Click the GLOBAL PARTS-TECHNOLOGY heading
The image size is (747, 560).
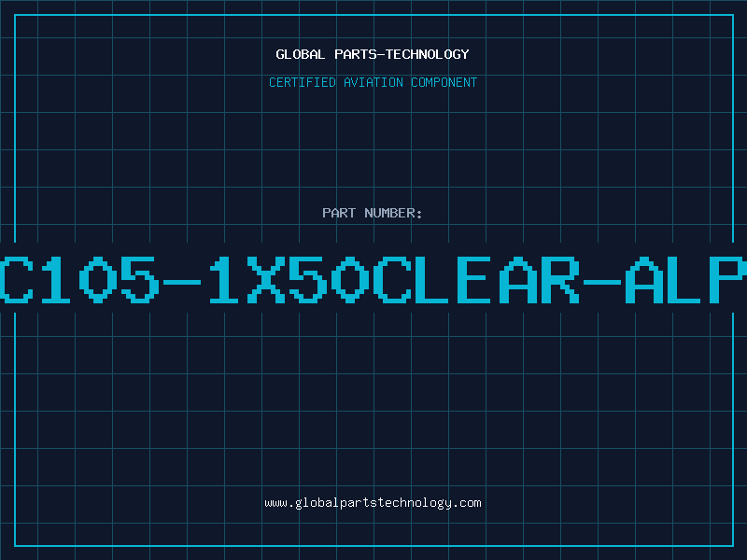pos(373,54)
